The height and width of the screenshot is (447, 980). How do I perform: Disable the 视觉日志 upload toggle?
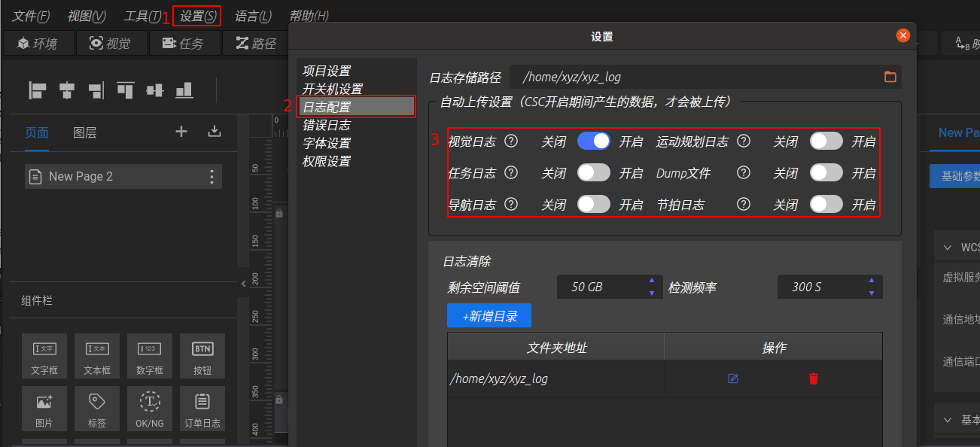pos(594,141)
